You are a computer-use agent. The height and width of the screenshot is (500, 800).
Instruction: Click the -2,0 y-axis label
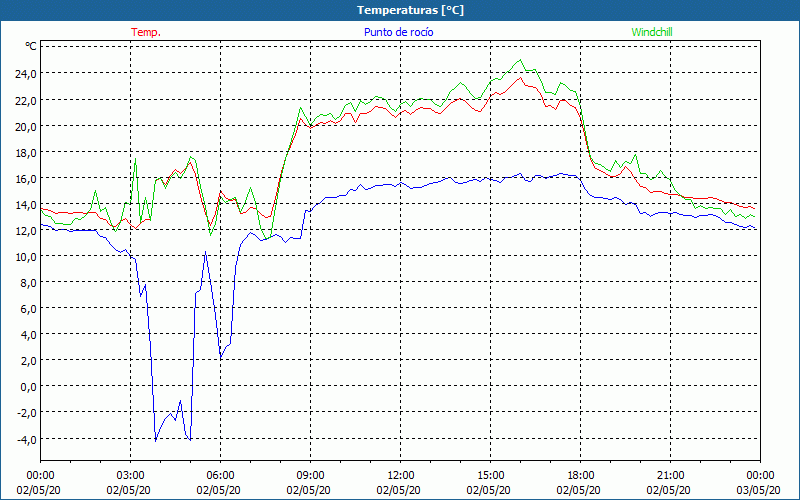point(27,413)
